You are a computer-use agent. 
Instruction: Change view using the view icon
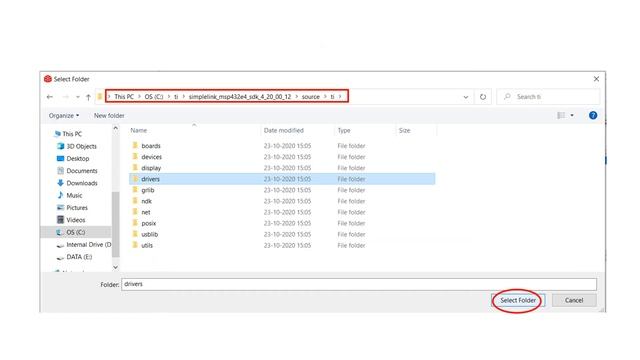[x=561, y=116]
